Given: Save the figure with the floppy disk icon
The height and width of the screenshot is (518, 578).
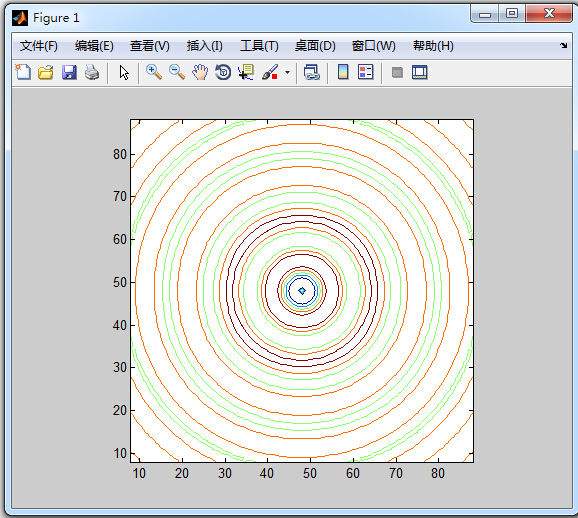Looking at the screenshot, I should click(x=69, y=72).
